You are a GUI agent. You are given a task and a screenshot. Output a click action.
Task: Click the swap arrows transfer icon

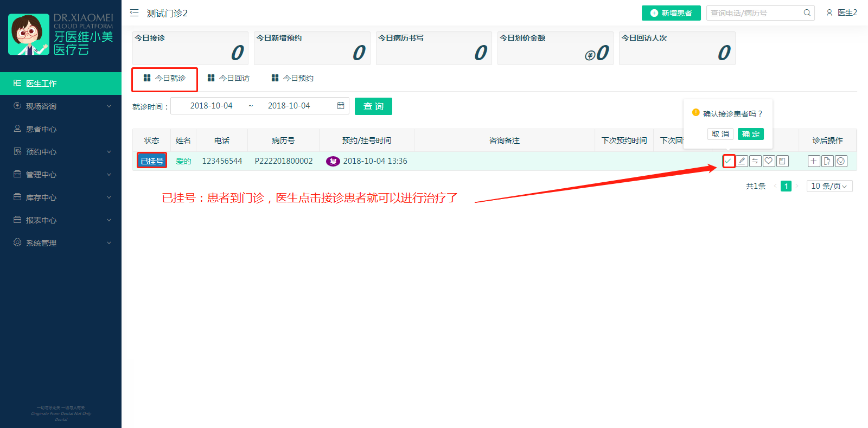pyautogui.click(x=755, y=161)
